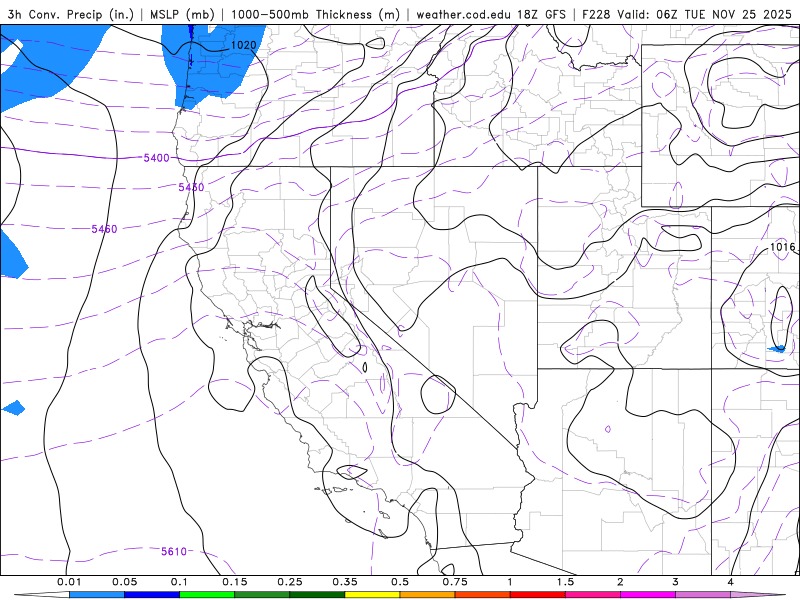800x600 pixels.
Task: Click the 1020 isobar label
Action: (x=243, y=45)
